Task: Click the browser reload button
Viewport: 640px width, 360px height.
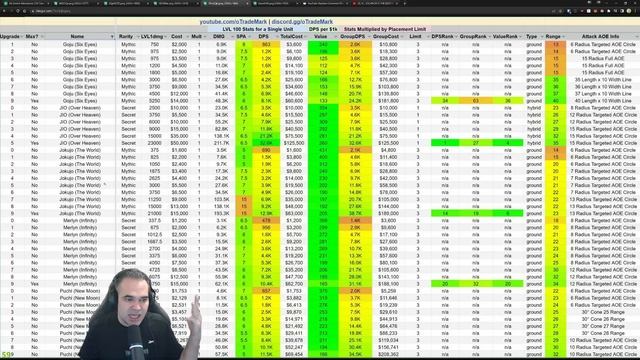Action: pyautogui.click(x=18, y=11)
